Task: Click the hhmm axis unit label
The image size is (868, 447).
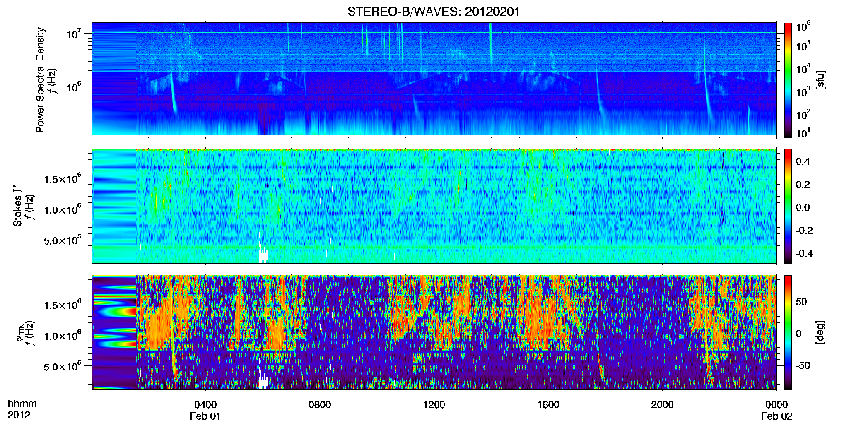Action: click(x=22, y=404)
